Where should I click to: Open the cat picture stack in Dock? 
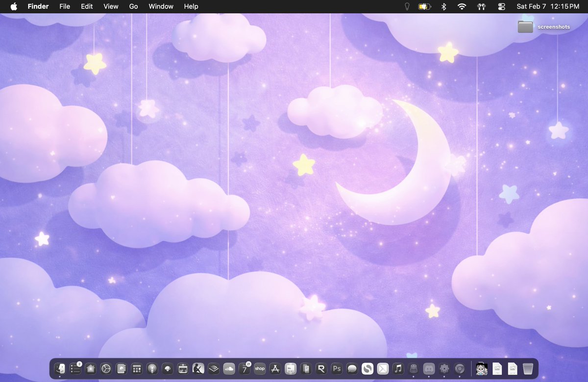tap(482, 368)
